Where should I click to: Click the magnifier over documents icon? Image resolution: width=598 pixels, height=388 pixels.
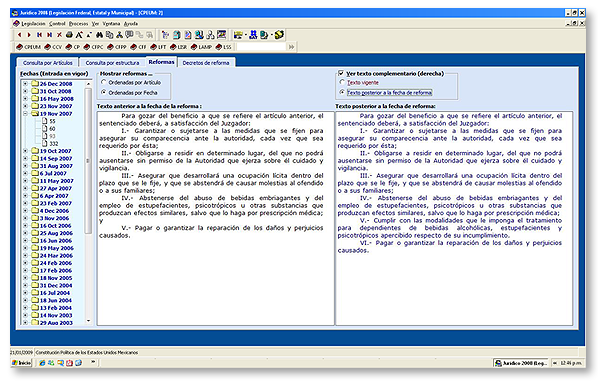pyautogui.click(x=199, y=35)
